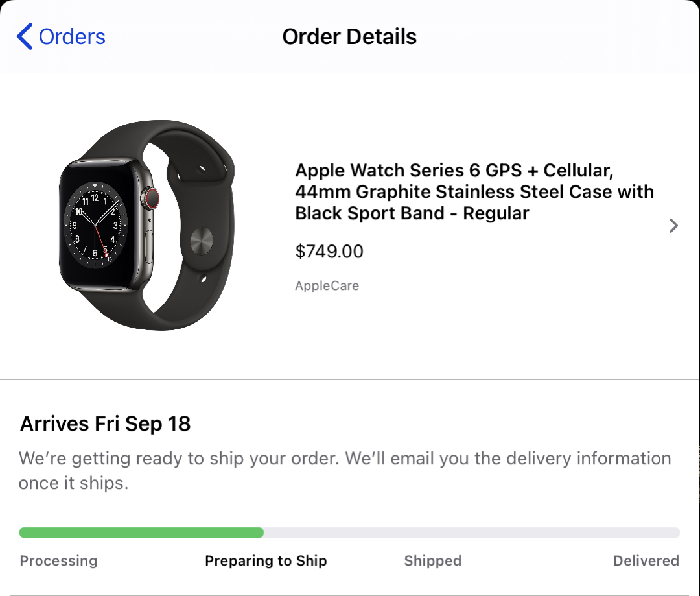Click the green filled part of the progress bar
700x596 pixels.
click(141, 532)
